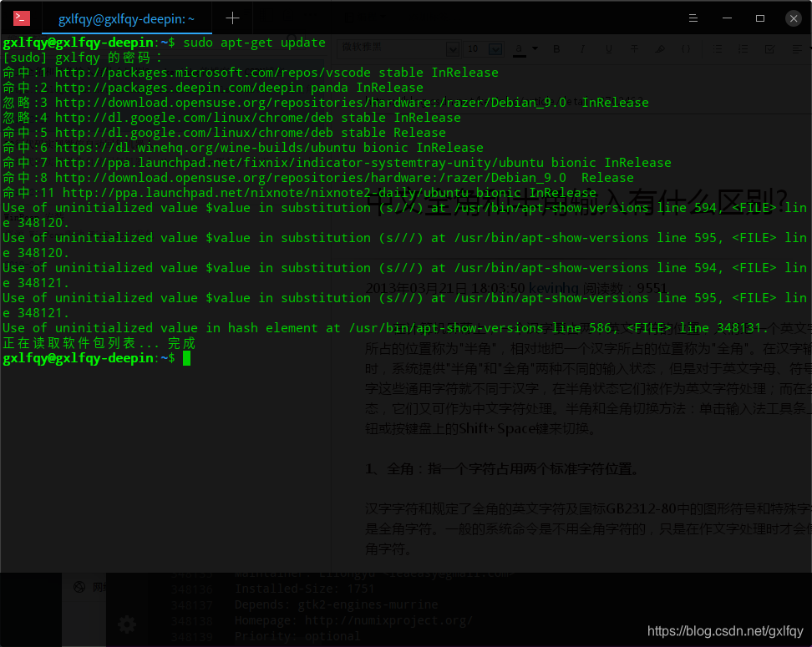Minimize the terminal window

coord(727,18)
